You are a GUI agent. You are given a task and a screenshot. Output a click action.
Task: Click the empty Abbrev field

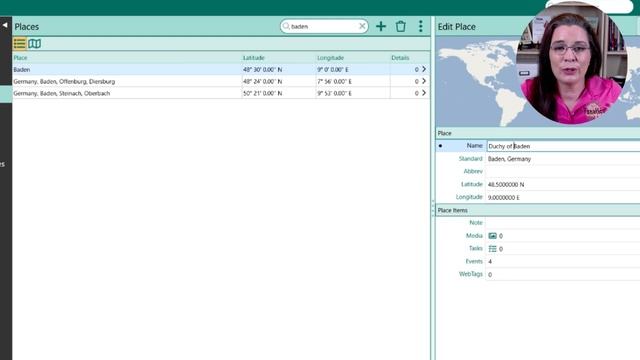[563, 171]
